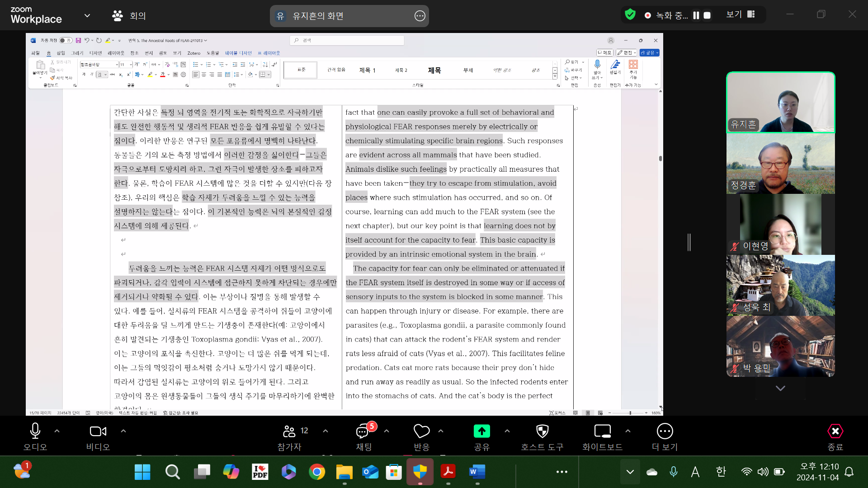Apply superscript formatting
This screenshot has height=488, width=868.
128,75
